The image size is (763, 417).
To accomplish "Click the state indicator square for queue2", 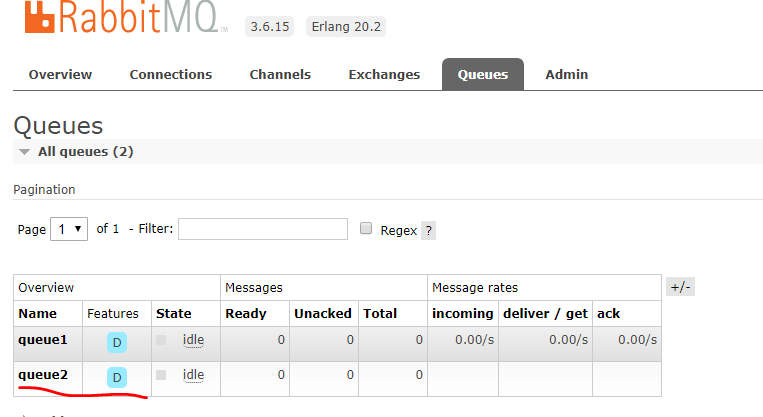I will click(x=161, y=375).
